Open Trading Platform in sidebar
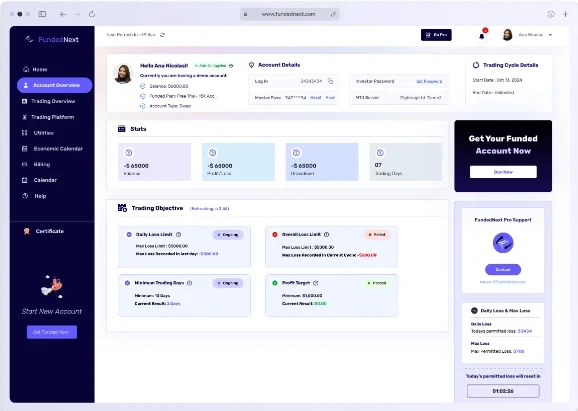Image resolution: width=578 pixels, height=411 pixels. (48, 117)
